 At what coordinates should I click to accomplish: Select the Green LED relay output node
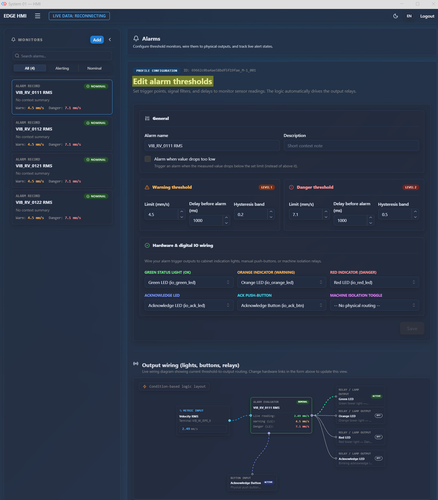360,396
